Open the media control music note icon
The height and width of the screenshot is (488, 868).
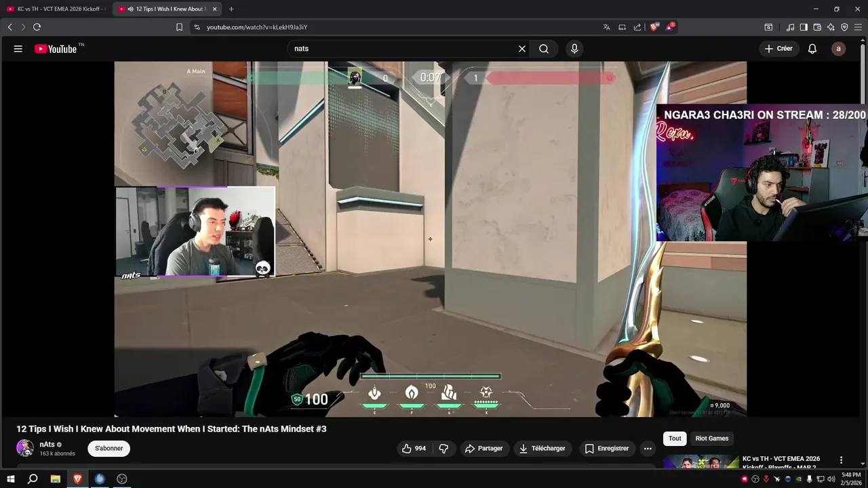coord(790,27)
